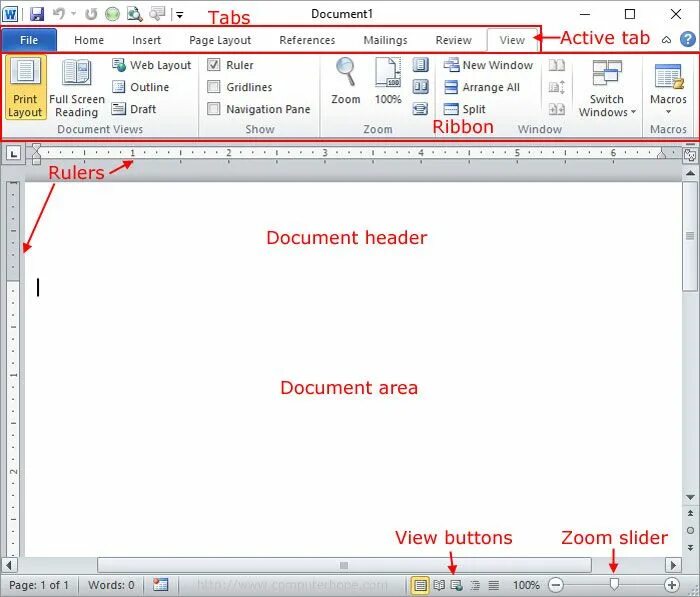
Task: Open Word Help question mark icon
Action: coord(688,39)
